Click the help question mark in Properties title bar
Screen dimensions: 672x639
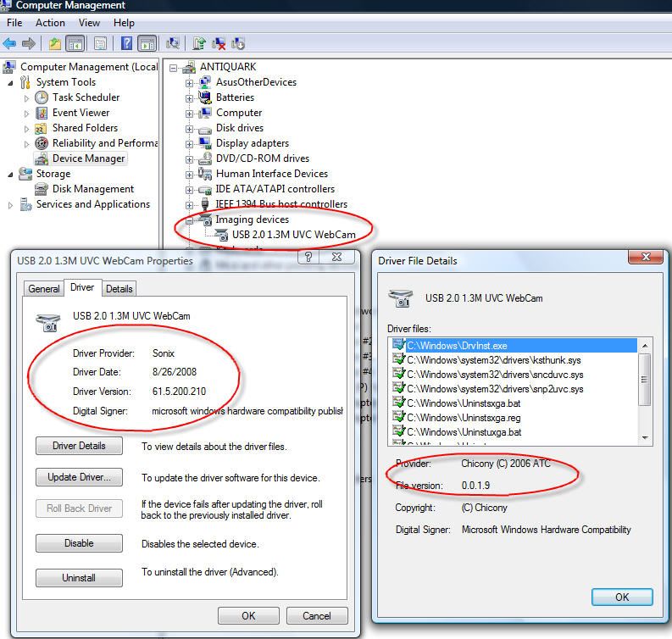(x=308, y=257)
